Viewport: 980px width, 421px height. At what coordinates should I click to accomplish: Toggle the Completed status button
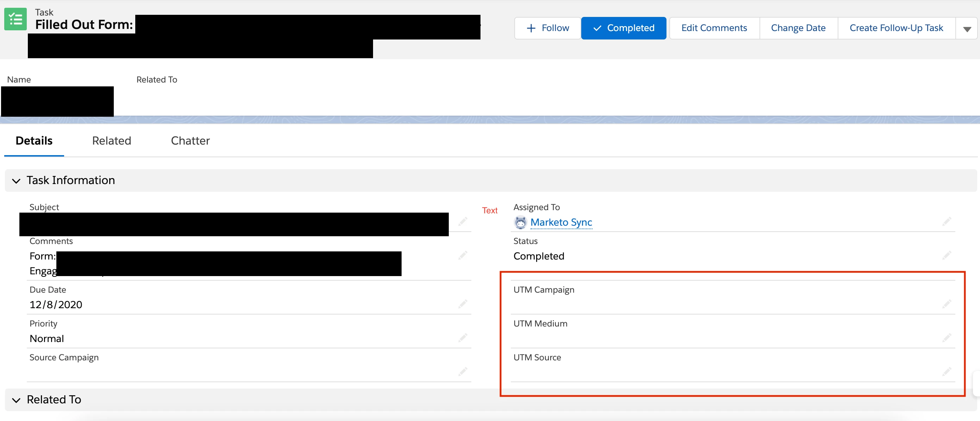[623, 28]
